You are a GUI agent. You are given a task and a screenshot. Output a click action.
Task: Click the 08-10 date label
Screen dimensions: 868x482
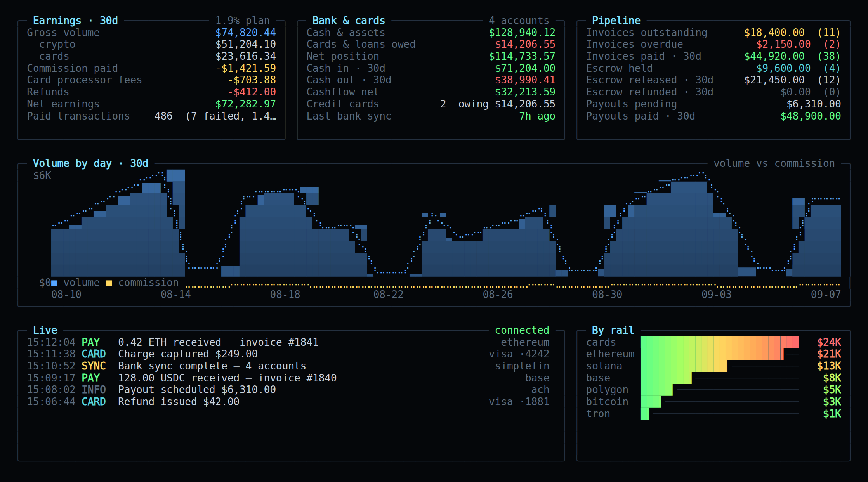coord(66,295)
